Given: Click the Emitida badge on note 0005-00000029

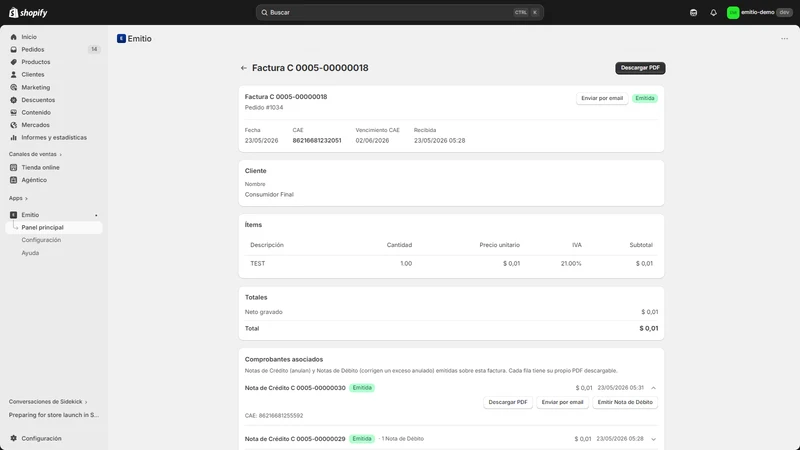Looking at the screenshot, I should [362, 439].
